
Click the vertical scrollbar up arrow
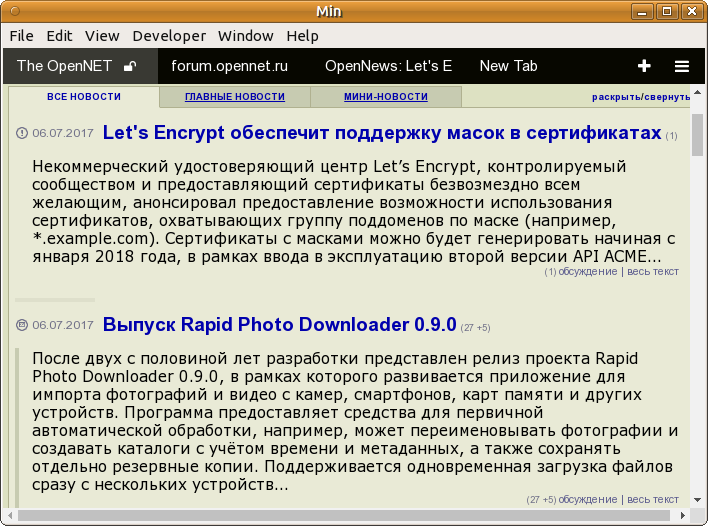tap(698, 92)
